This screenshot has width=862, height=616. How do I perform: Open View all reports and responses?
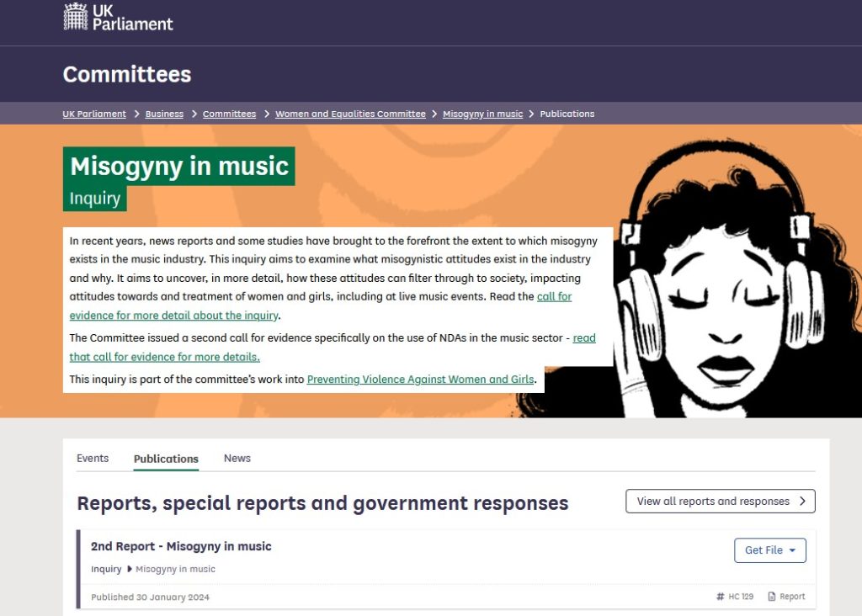pos(721,502)
